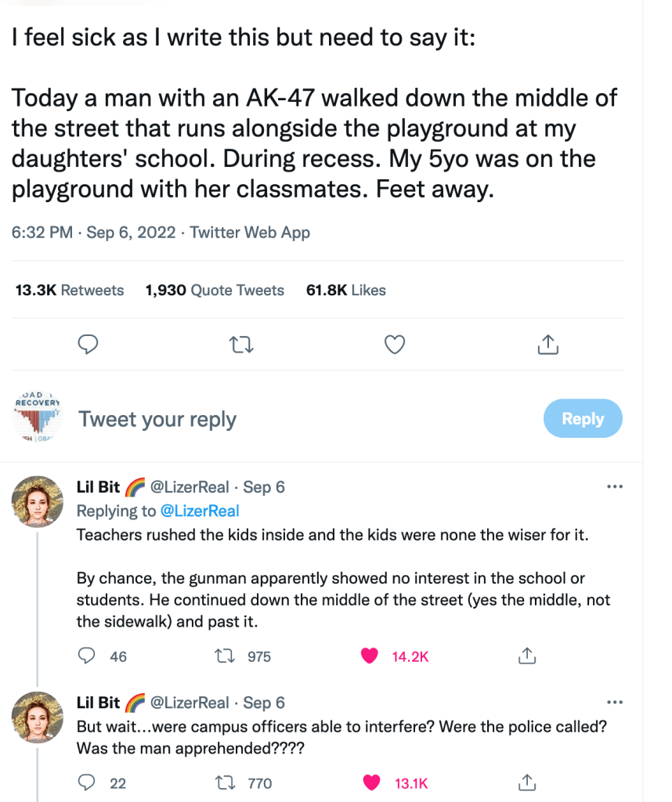Open more options on 'But wait' reply
The width and height of the screenshot is (672, 802).
pyautogui.click(x=615, y=703)
